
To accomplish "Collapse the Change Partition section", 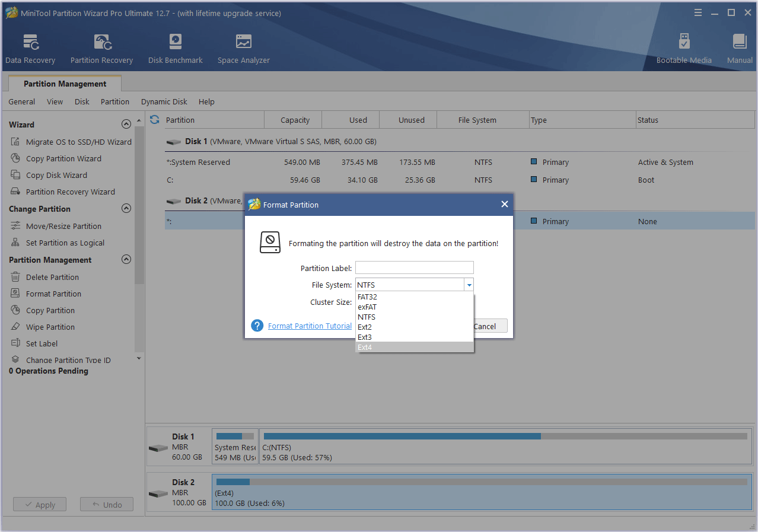I will pyautogui.click(x=126, y=209).
